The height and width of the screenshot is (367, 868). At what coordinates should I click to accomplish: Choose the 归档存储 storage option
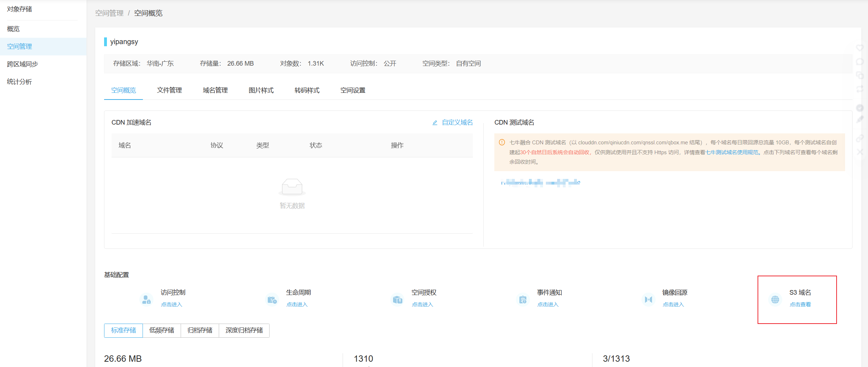coord(200,330)
